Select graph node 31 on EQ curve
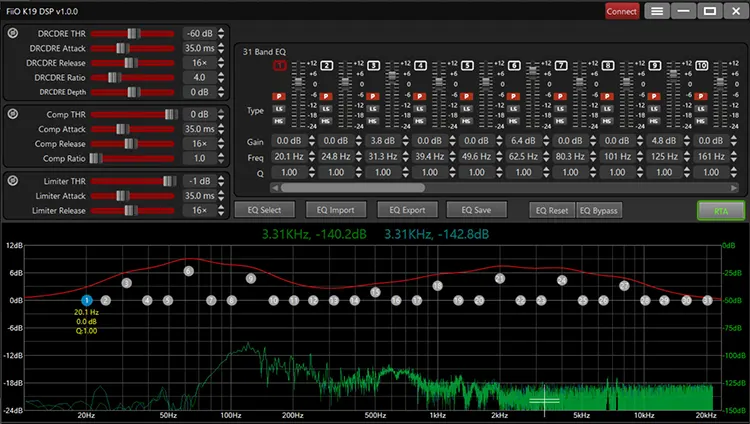The image size is (750, 424). [x=707, y=301]
